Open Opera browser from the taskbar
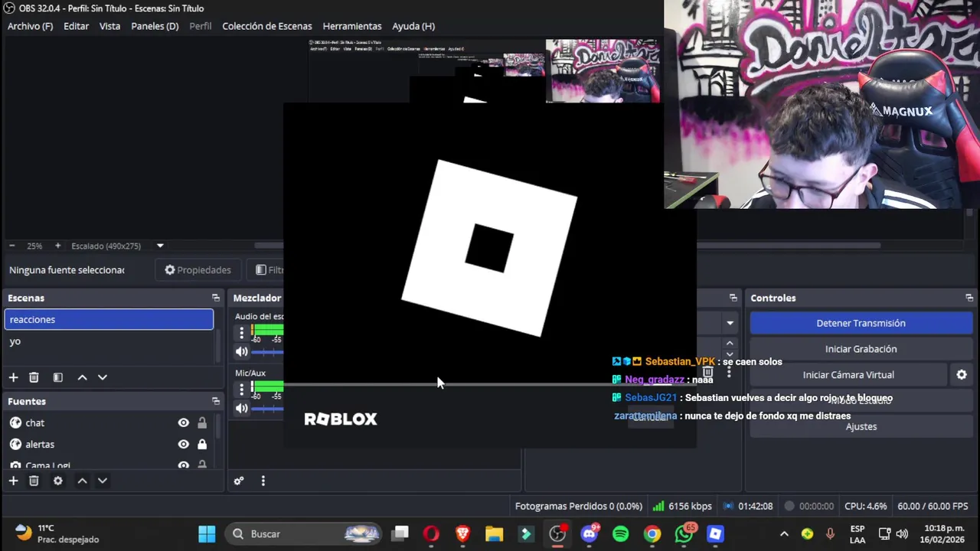Viewport: 980px width, 551px height. click(x=431, y=533)
